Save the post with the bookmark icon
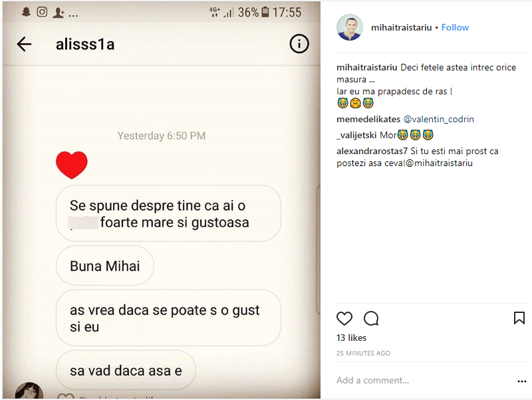This screenshot has width=532, height=400. point(519,318)
